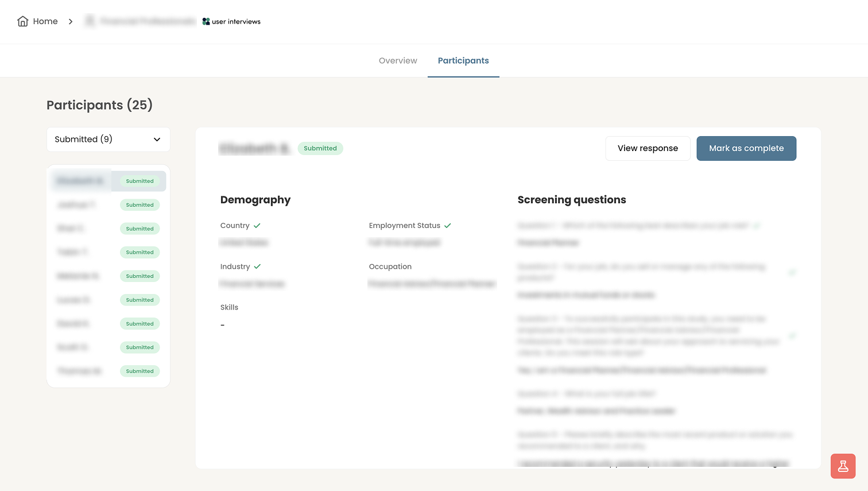The image size is (868, 491).
Task: Select the first participant in the list
Action: pos(108,181)
